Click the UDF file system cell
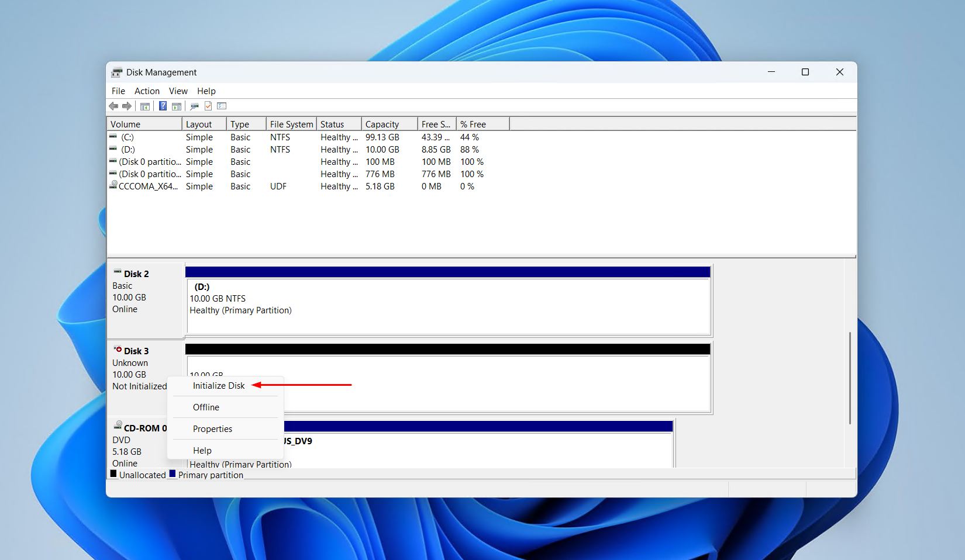965x560 pixels. point(278,186)
